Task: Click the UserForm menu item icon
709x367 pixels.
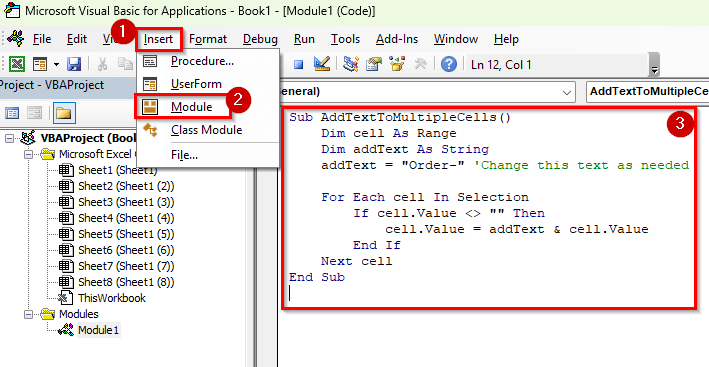Action: [x=150, y=84]
